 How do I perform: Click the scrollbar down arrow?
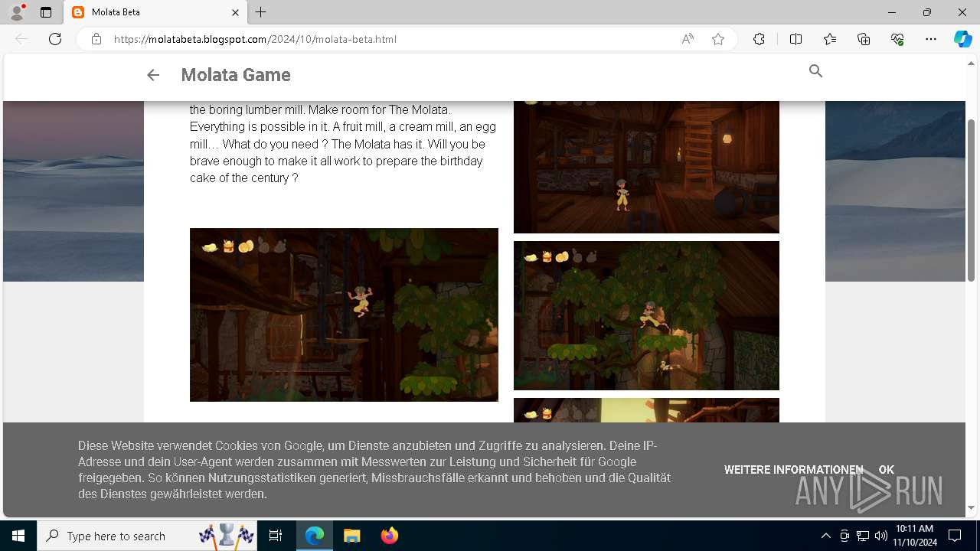tap(972, 508)
